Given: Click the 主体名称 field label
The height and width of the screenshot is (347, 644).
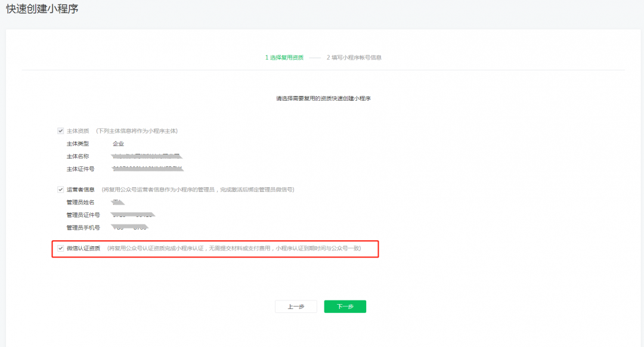Looking at the screenshot, I should click(x=78, y=156).
